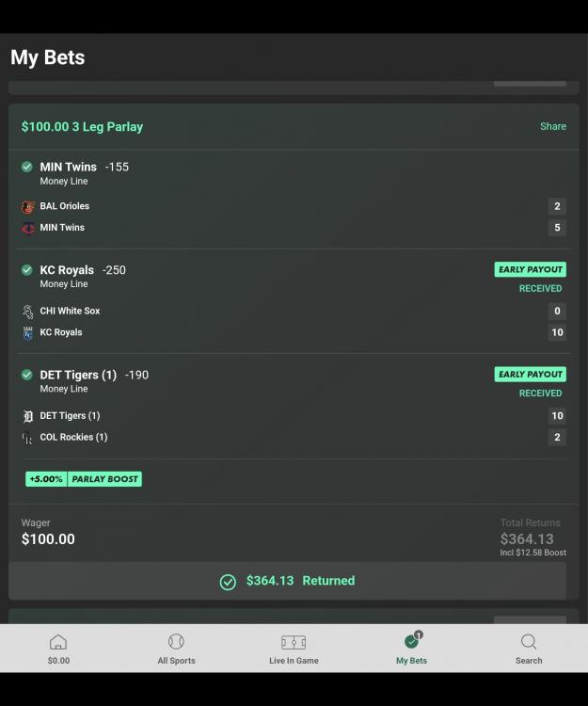Image resolution: width=588 pixels, height=706 pixels.
Task: Tap the Kansas City Royals logo
Action: coord(27,333)
